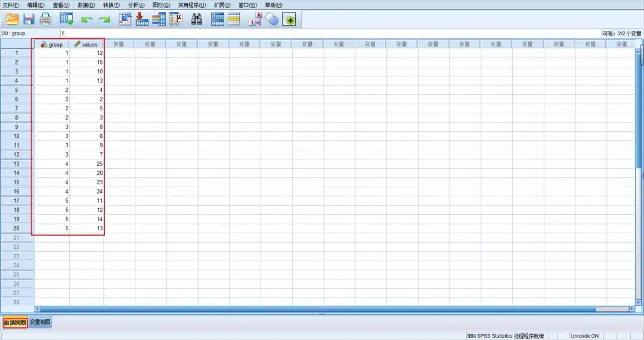The image size is (644, 340).
Task: Click the horizontal scrollbar right arrow
Action: coord(631,309)
